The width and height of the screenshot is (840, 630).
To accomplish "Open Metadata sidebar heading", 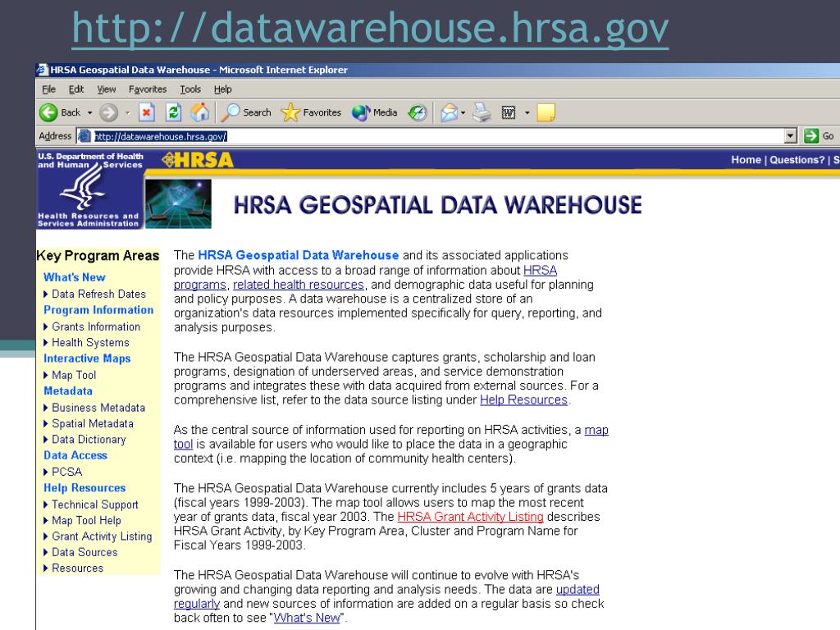I will 68,391.
